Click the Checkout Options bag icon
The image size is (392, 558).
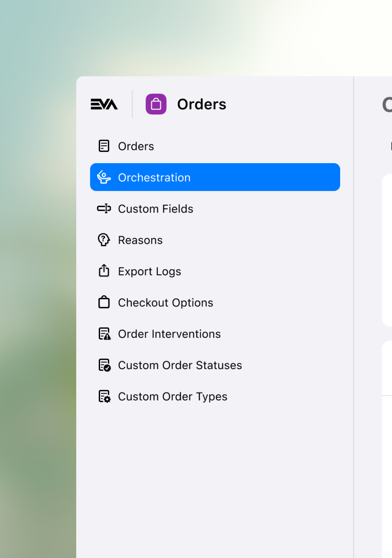pos(104,302)
